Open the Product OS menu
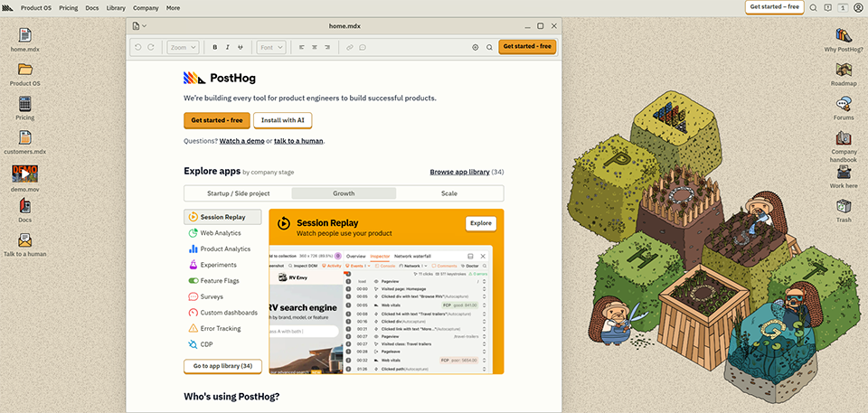The image size is (868, 413). (x=36, y=8)
